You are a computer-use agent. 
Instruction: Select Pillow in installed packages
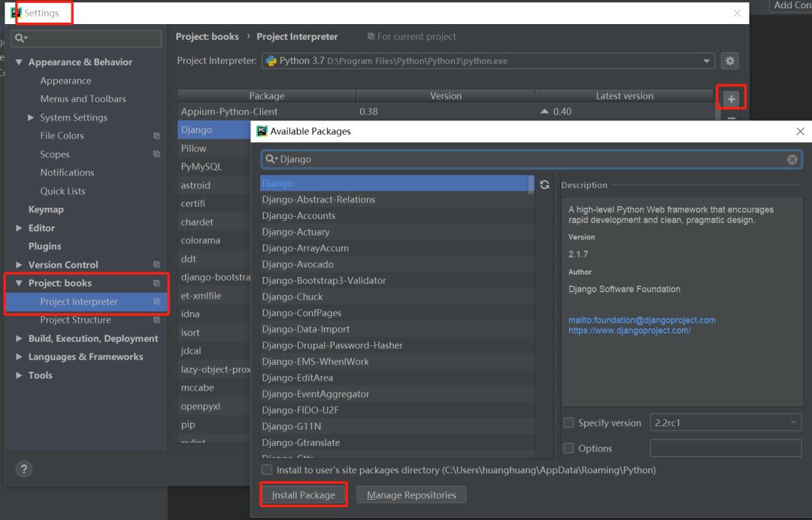coord(214,148)
